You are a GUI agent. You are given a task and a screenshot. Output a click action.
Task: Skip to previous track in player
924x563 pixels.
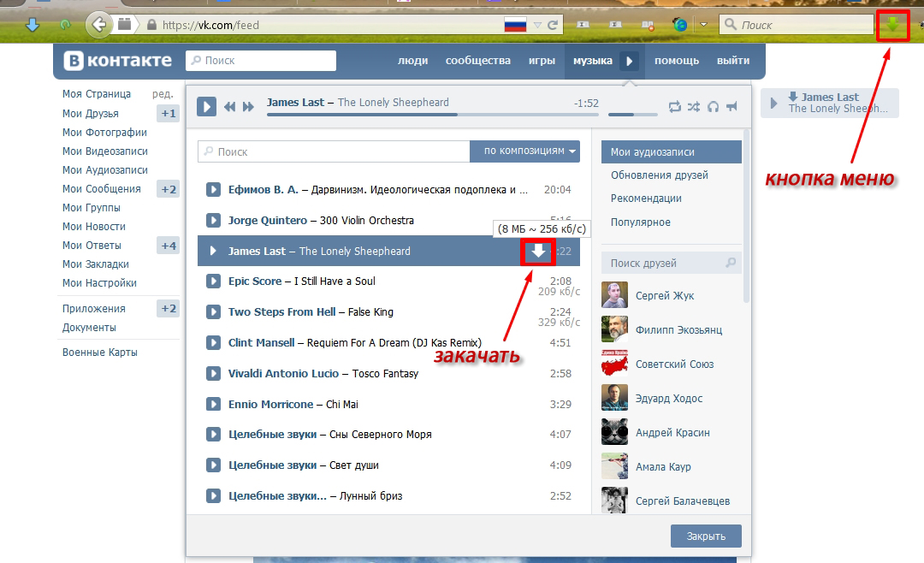(229, 107)
